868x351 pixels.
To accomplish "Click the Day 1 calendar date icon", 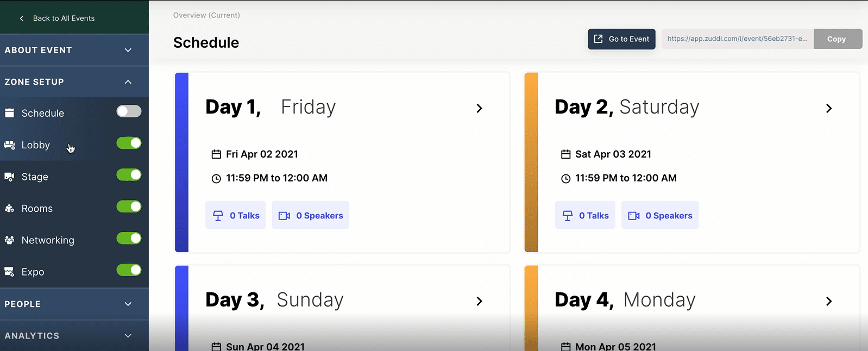I will coord(216,154).
